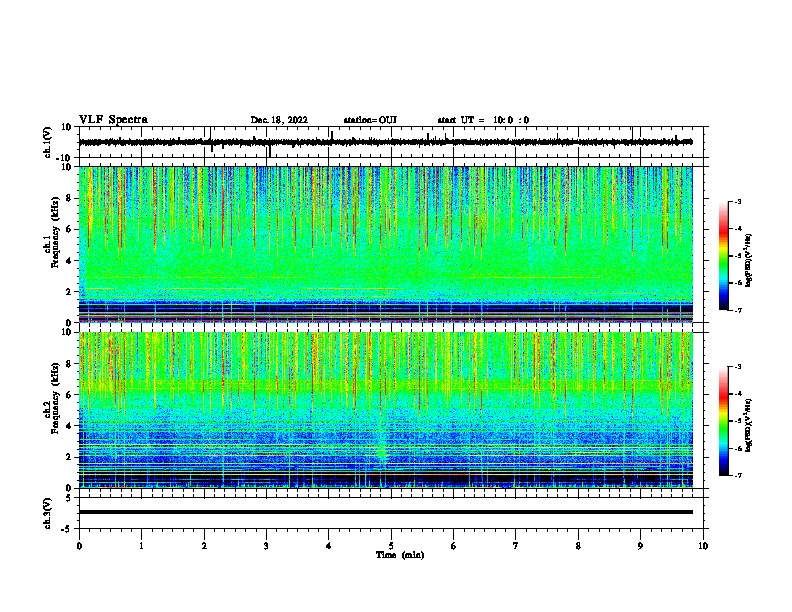The width and height of the screenshot is (792, 612).
Task: Click the 'ch.3(V)' axis label
Action: [48, 513]
